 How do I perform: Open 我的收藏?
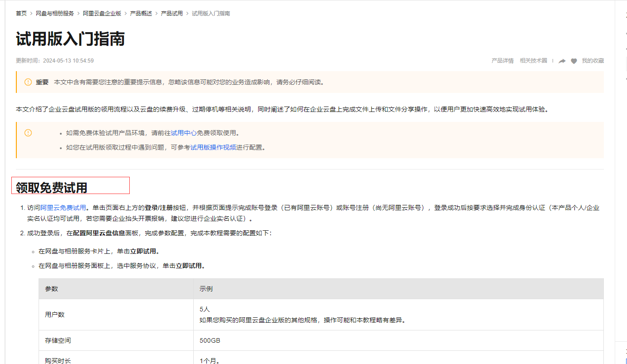593,61
